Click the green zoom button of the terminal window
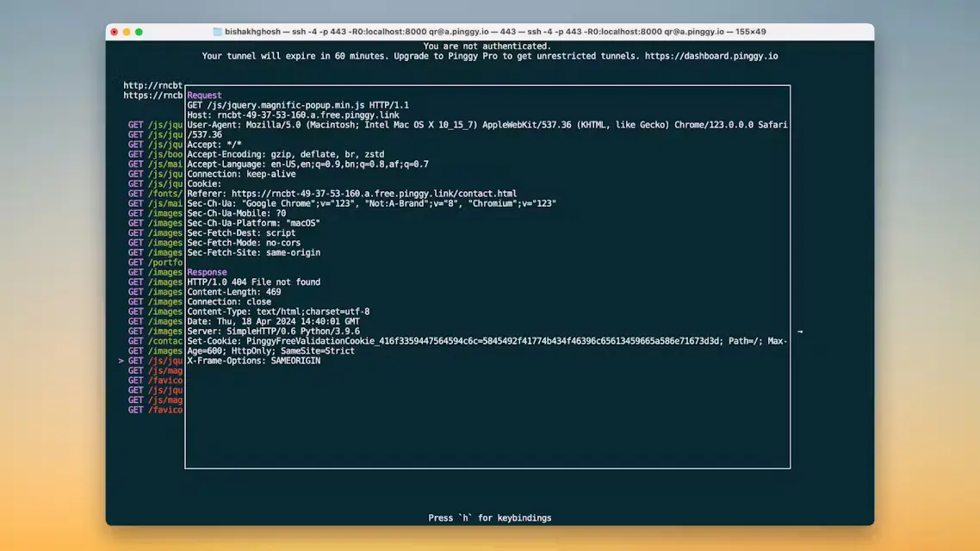Image resolution: width=980 pixels, height=551 pixels. pos(137,31)
